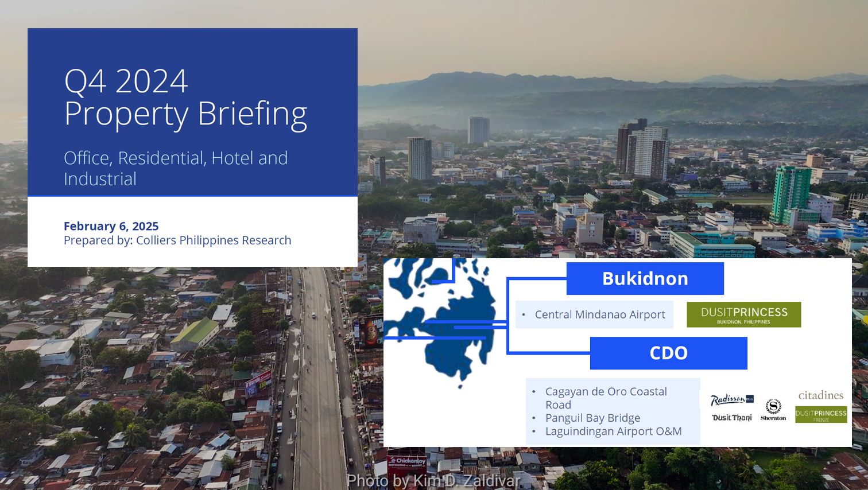Viewport: 868px width, 490px height.
Task: Click the Chickenjoy billboard in the photo
Action: (407, 462)
